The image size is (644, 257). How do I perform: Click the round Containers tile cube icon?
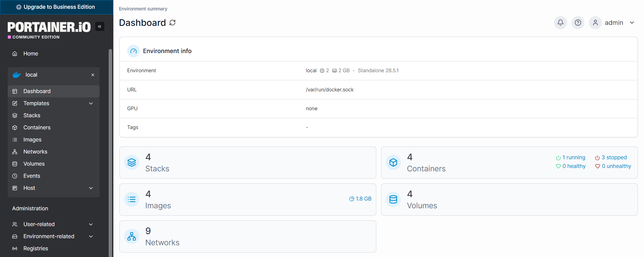pyautogui.click(x=393, y=163)
